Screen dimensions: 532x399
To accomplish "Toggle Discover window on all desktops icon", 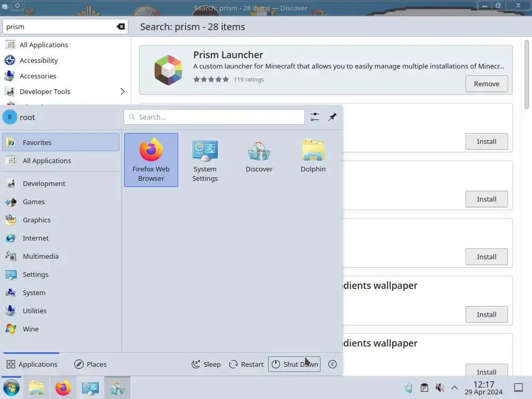I will coord(17,5).
